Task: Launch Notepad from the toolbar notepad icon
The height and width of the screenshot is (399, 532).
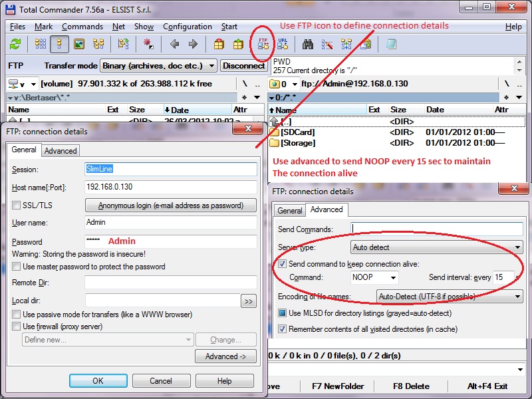Action: (x=391, y=44)
